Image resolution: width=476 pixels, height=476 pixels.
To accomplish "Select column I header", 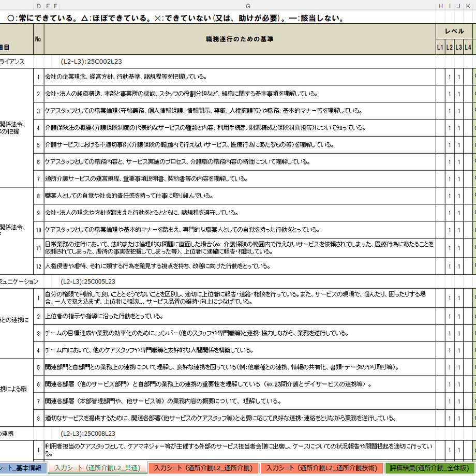I will 450,6.
